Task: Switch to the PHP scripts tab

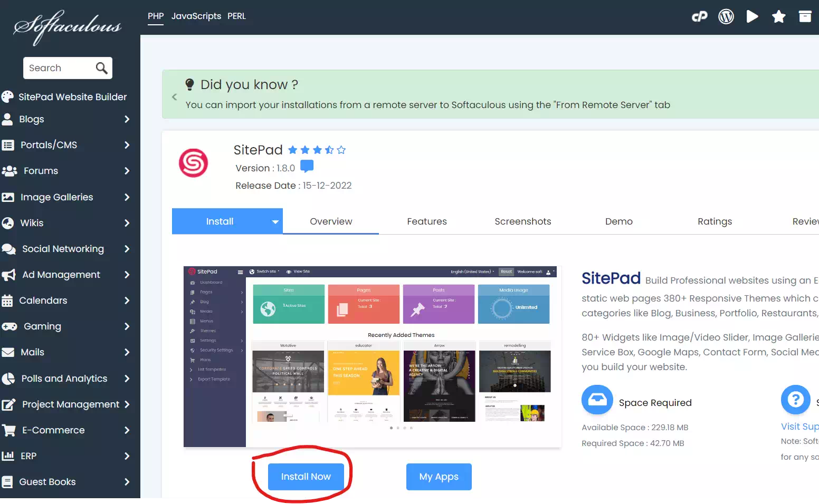Action: (156, 16)
